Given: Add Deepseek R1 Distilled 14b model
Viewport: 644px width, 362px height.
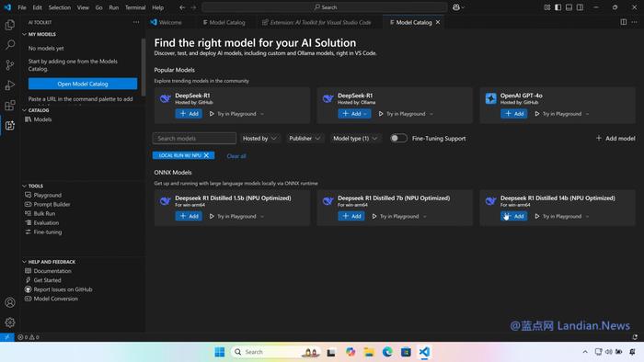Looking at the screenshot, I should (x=513, y=216).
